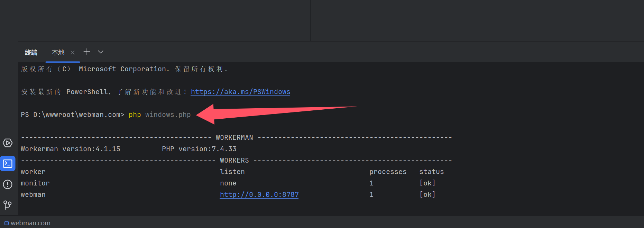Click the 'monitor' worker row name
Viewport: 644px width, 228px height.
click(35, 183)
